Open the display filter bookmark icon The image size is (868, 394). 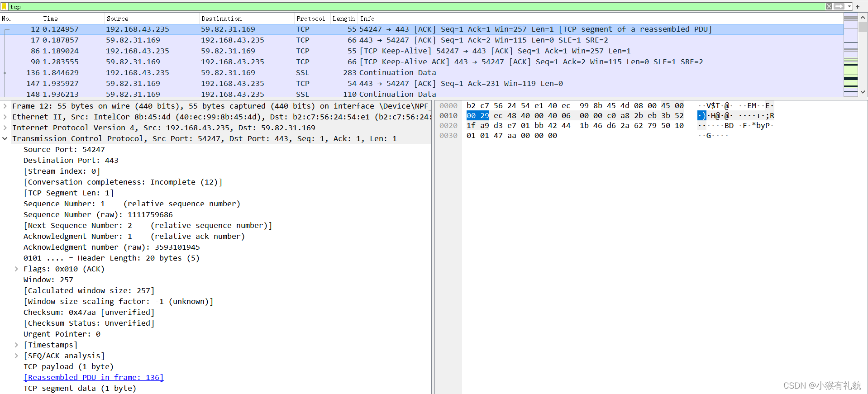click(5, 7)
